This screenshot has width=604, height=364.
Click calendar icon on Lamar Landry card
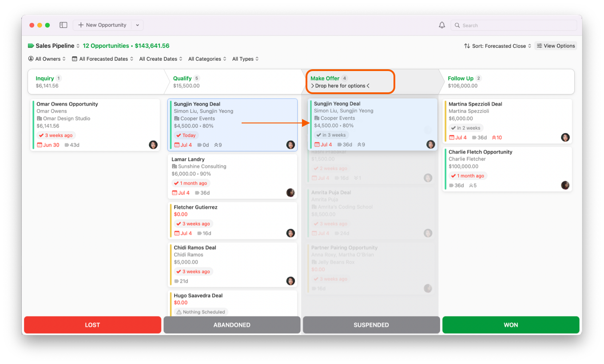click(175, 193)
